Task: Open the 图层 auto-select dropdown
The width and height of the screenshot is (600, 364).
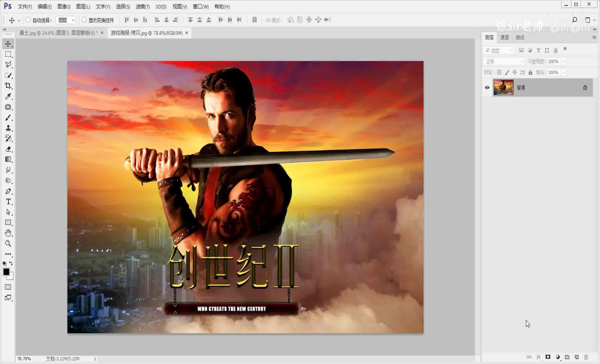Action: pos(66,20)
